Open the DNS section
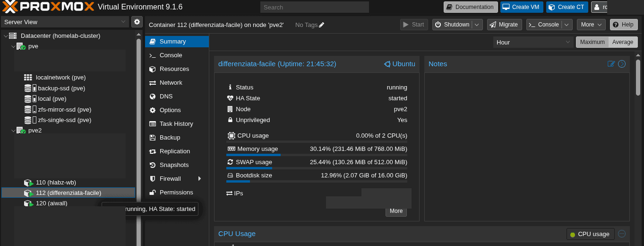644x246 pixels. (177, 97)
